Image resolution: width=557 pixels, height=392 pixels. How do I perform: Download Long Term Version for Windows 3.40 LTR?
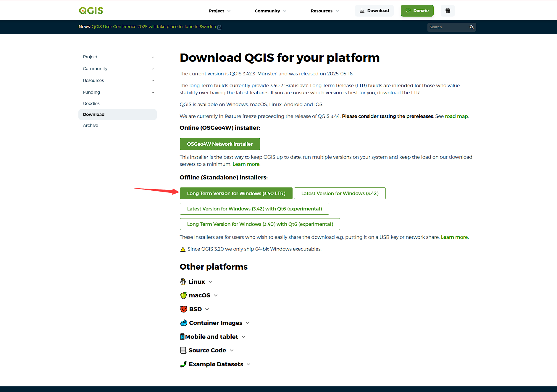pos(236,193)
